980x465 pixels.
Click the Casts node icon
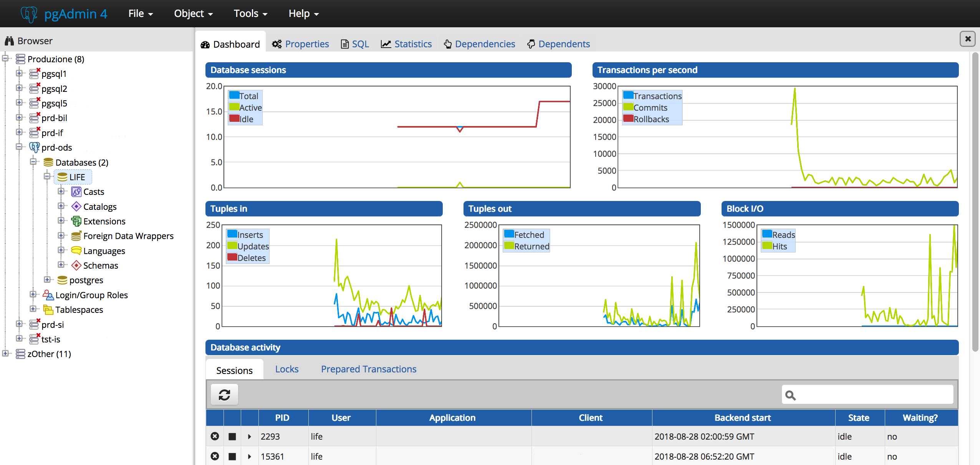tap(76, 191)
